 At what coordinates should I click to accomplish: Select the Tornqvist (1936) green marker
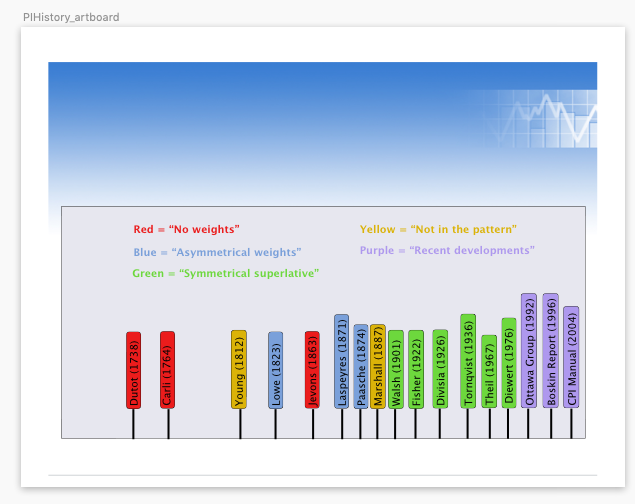[x=468, y=361]
